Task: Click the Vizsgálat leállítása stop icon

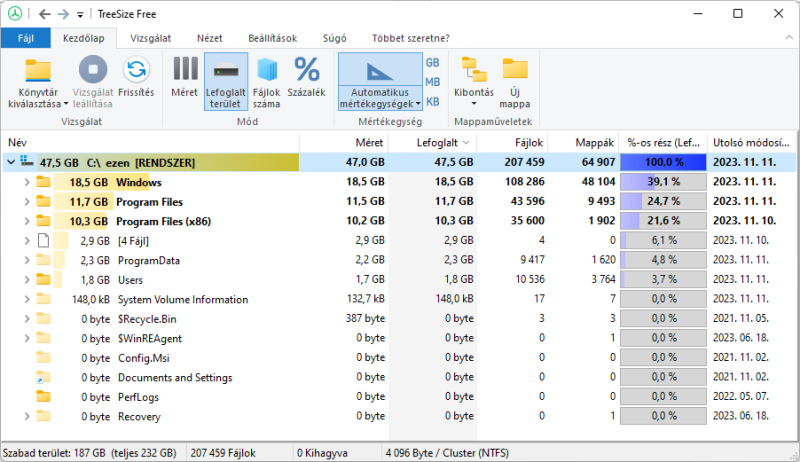Action: (x=93, y=69)
